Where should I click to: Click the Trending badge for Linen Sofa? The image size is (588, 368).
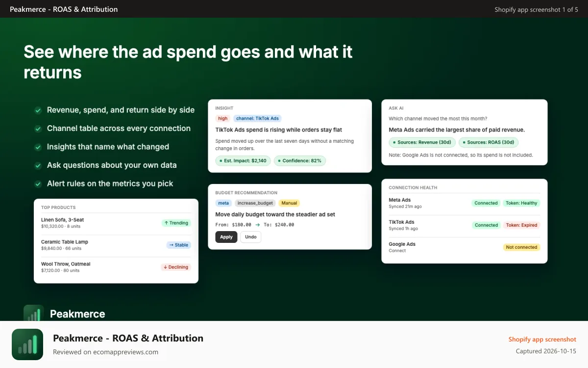point(176,223)
